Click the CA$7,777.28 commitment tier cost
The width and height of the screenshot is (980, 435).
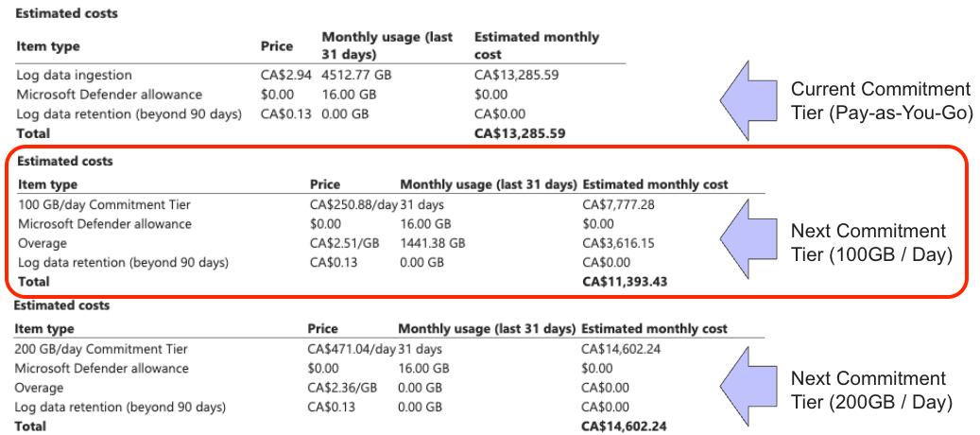click(x=618, y=204)
